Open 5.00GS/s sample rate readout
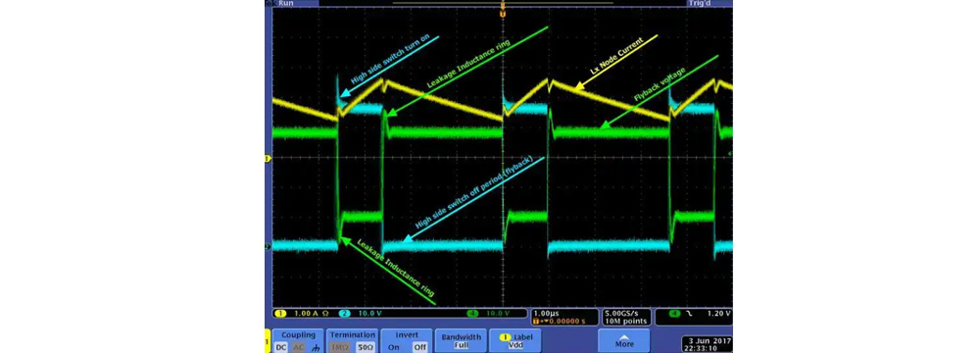 [x=625, y=313]
